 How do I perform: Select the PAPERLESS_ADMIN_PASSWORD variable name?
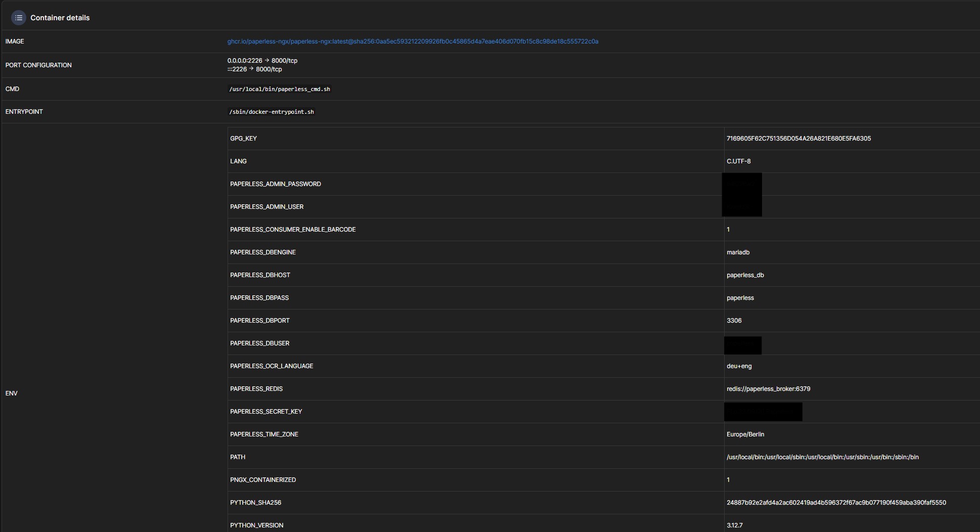pyautogui.click(x=275, y=184)
